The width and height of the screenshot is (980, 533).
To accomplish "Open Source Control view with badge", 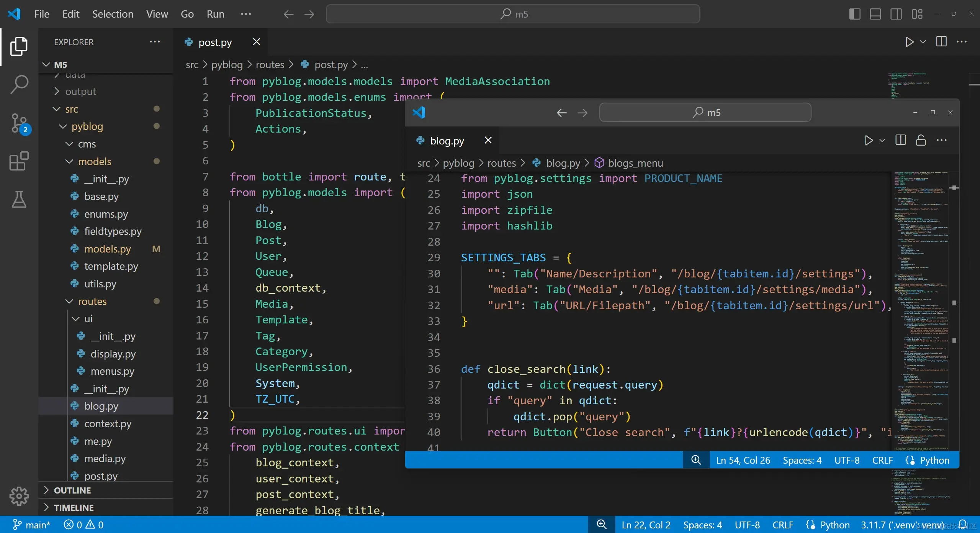I will pos(19,123).
